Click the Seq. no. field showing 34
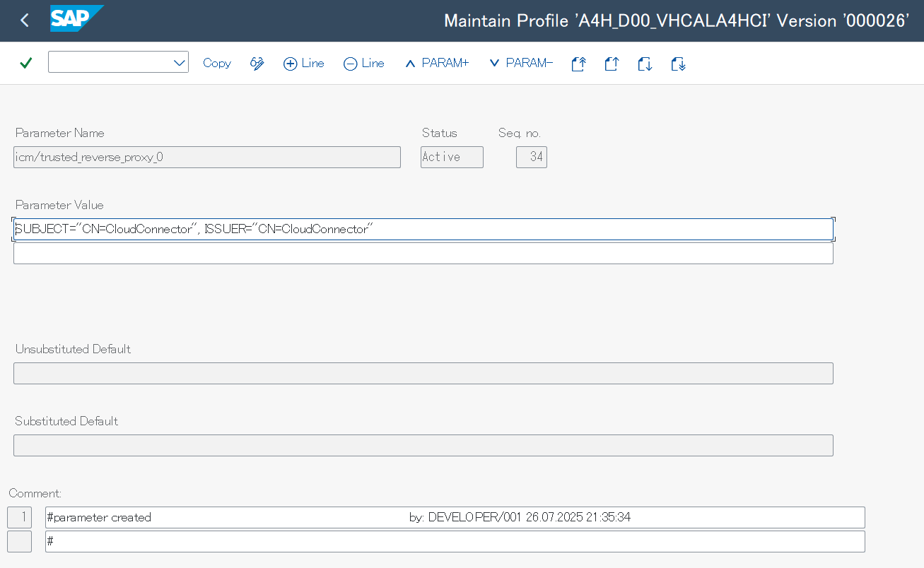Screen dimensions: 924x568 pyautogui.click(x=532, y=157)
